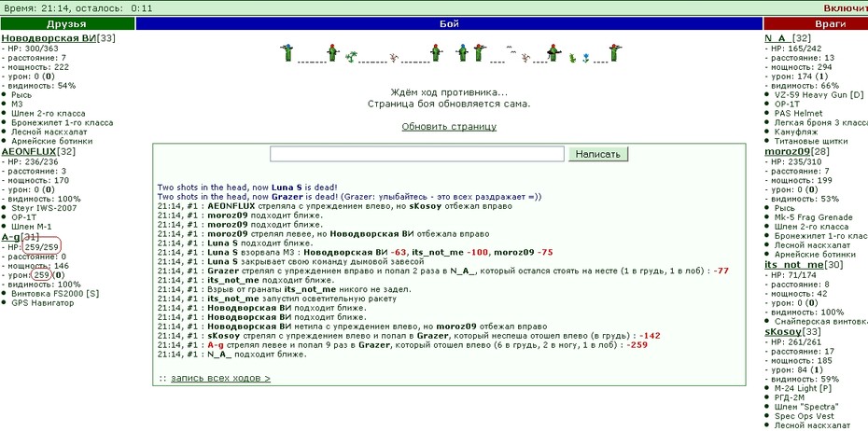Click GPS Навигатор item entry
The height and width of the screenshot is (431, 868).
(x=42, y=302)
